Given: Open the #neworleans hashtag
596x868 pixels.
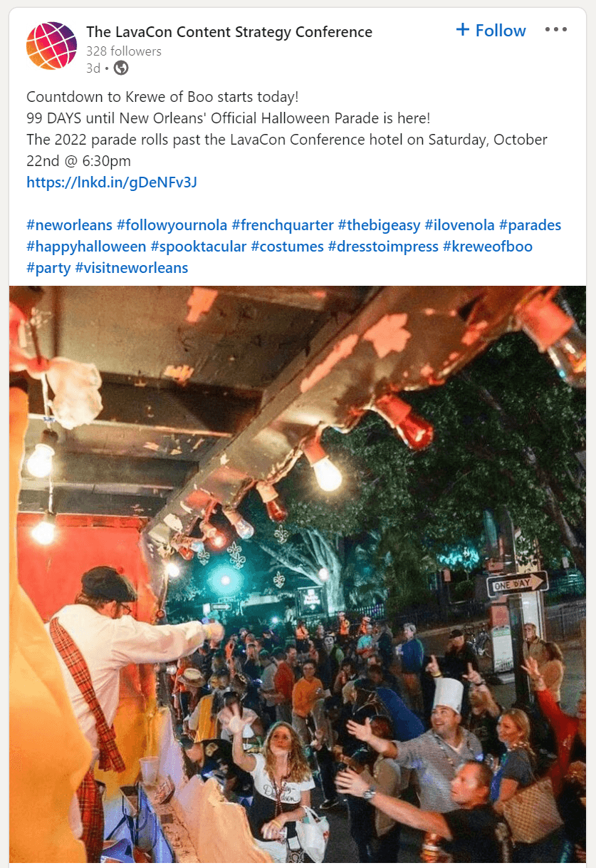Looking at the screenshot, I should pyautogui.click(x=69, y=225).
